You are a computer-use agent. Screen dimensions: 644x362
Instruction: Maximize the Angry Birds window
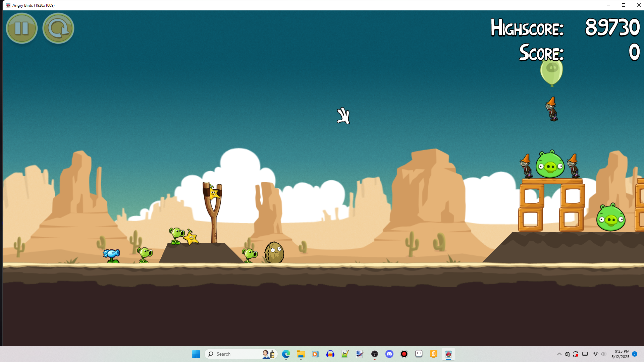point(624,5)
